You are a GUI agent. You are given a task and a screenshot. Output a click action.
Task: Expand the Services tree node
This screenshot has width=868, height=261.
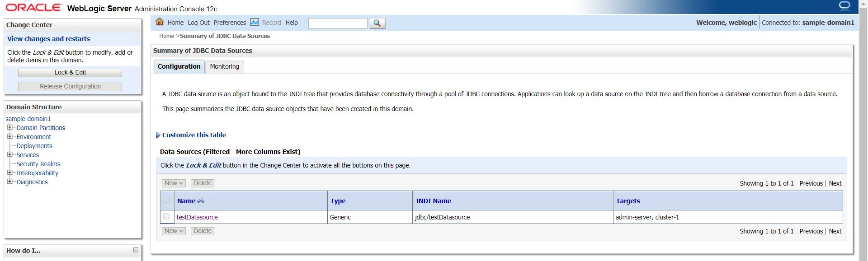coord(9,154)
